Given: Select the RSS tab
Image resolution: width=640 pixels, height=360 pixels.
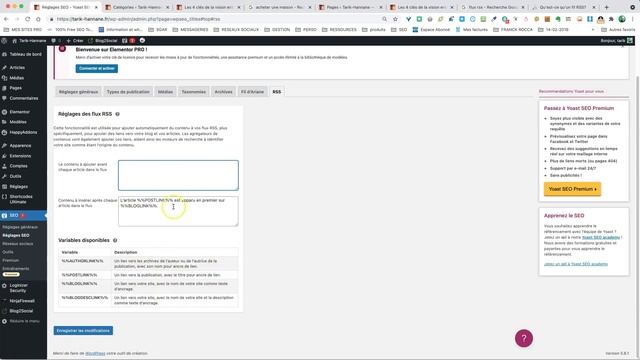Looking at the screenshot, I should (277, 92).
